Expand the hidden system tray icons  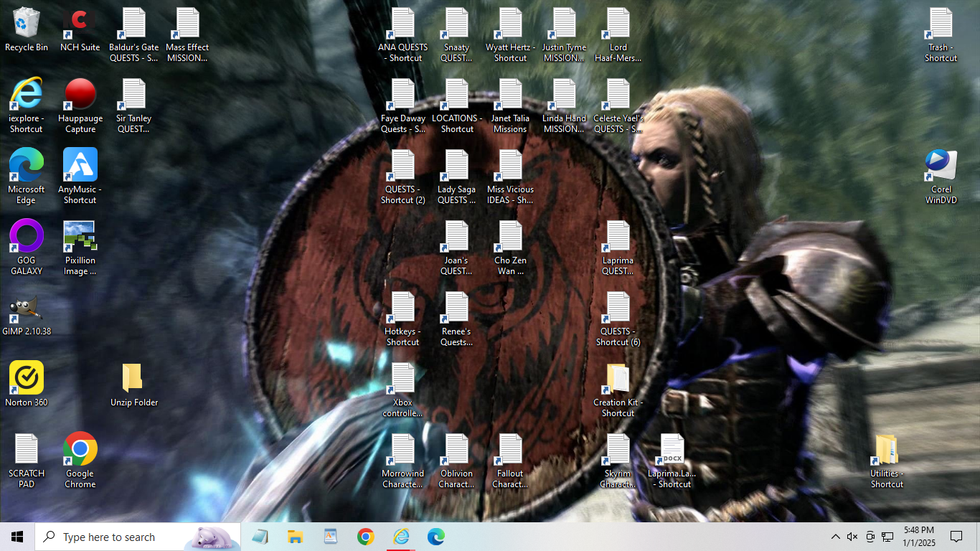coord(835,537)
